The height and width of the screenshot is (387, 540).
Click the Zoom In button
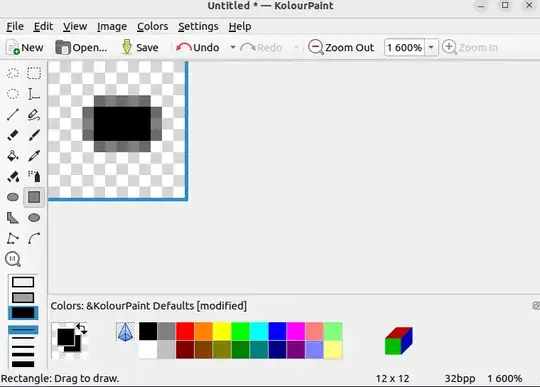point(470,47)
